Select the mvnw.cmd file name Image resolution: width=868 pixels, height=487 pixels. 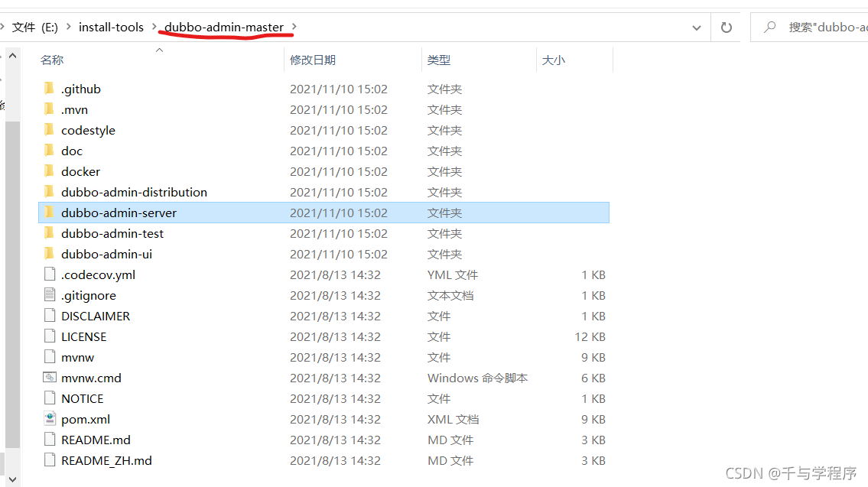pos(91,378)
